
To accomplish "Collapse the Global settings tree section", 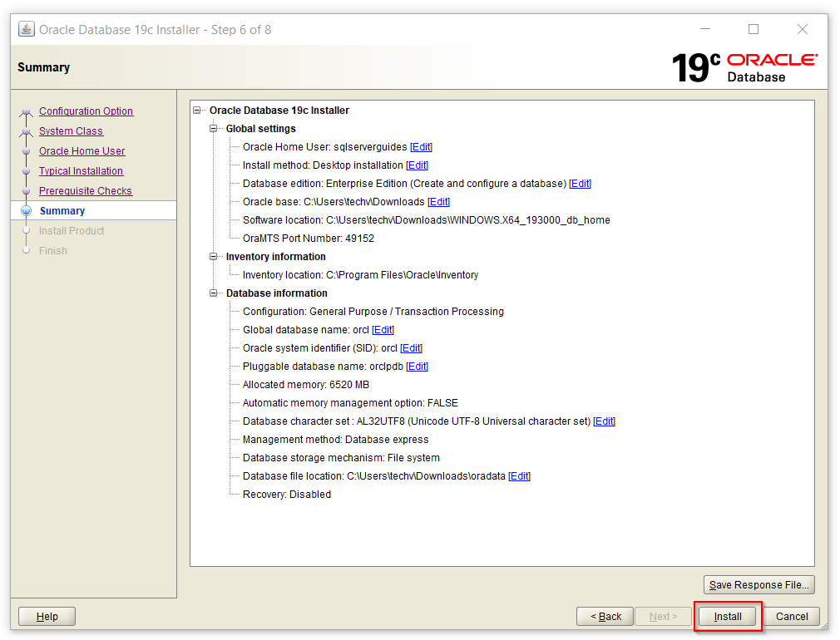I will click(x=214, y=129).
